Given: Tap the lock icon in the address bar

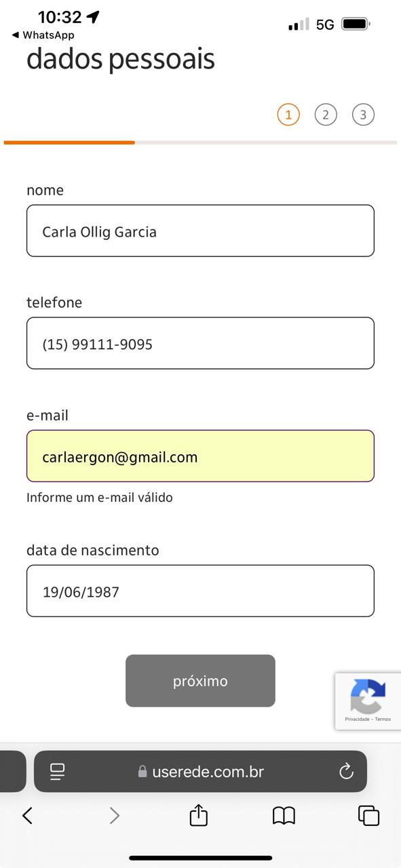Looking at the screenshot, I should 142,771.
